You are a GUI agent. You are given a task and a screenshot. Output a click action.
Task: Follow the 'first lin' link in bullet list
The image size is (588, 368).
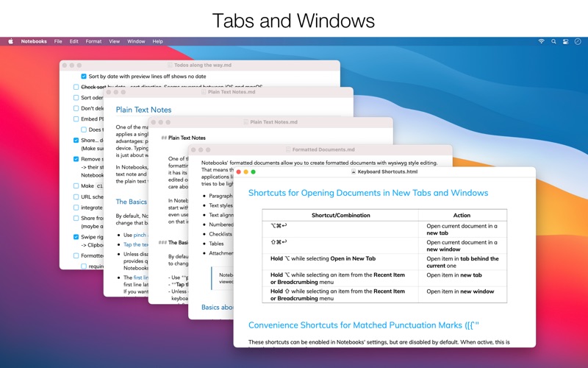click(x=141, y=277)
